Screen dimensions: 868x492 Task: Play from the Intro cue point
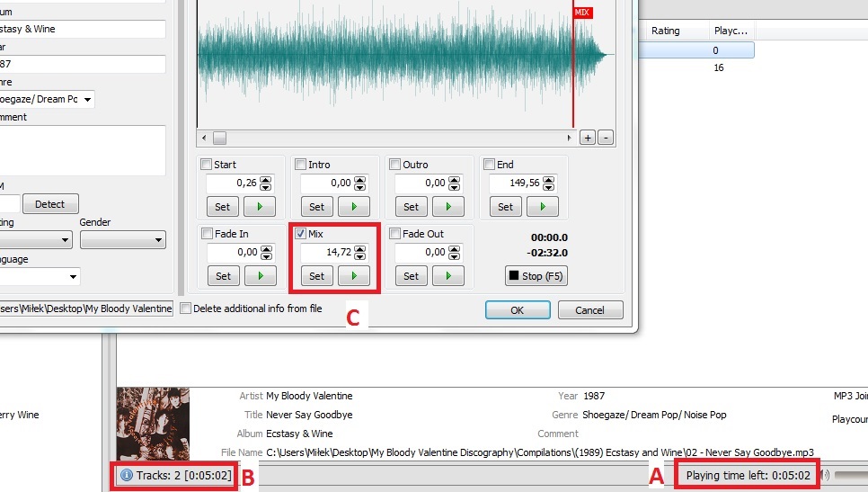tap(353, 207)
